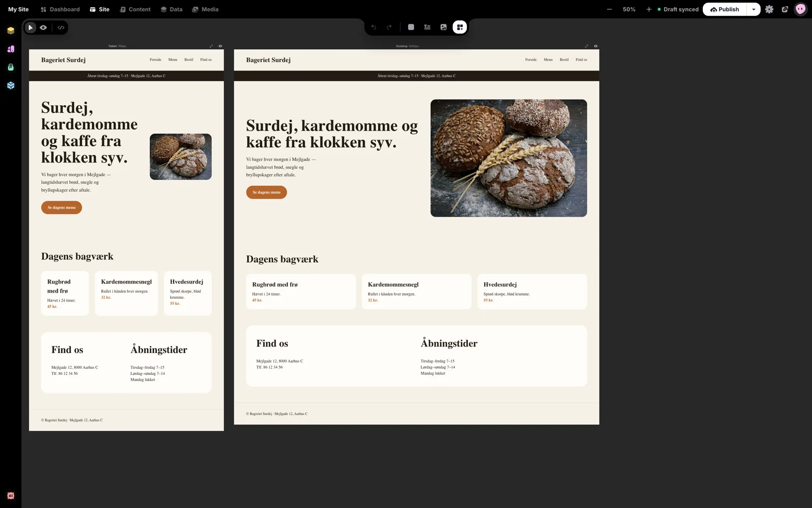Viewport: 812px width, 508px height.
Task: Click the undo arrow
Action: point(374,27)
